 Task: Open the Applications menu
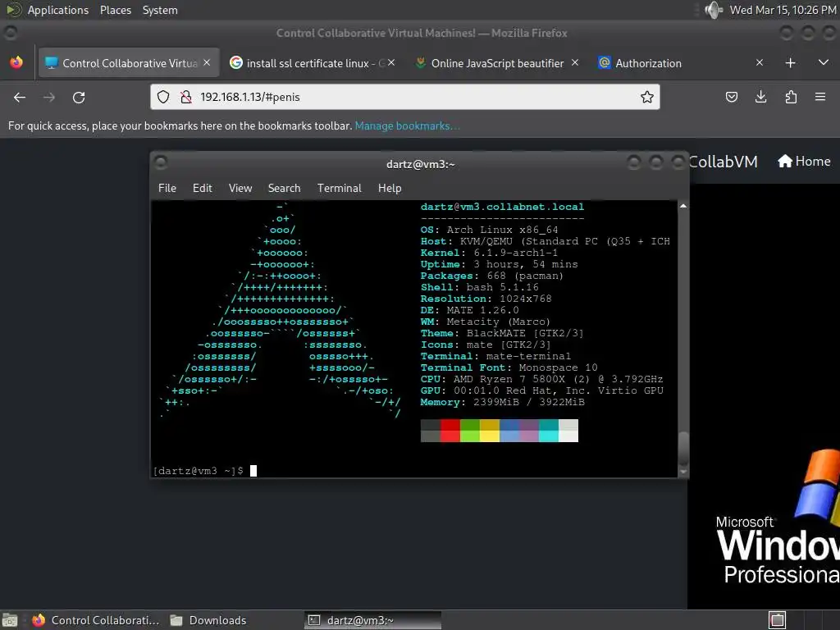point(58,10)
